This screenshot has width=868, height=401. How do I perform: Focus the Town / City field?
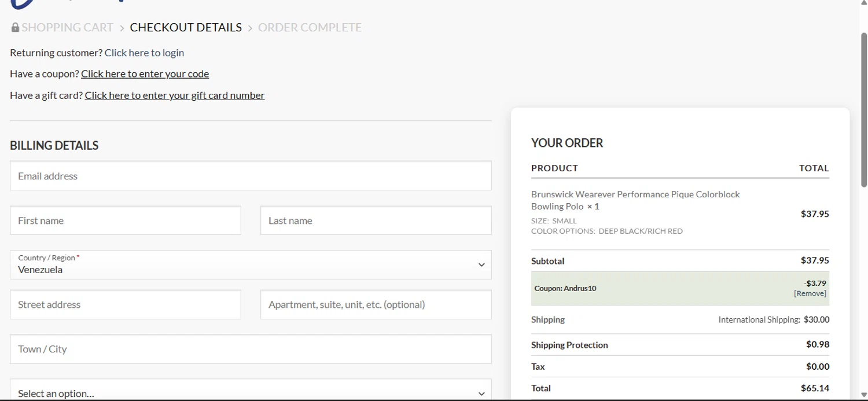pos(251,349)
